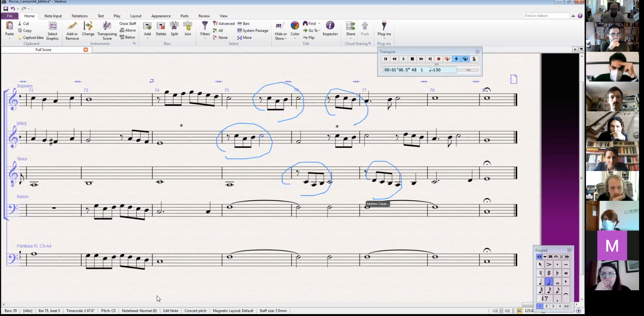Viewport: 644px width, 316px height.
Task: Add Ossia Staff Below
Action: pos(128,37)
